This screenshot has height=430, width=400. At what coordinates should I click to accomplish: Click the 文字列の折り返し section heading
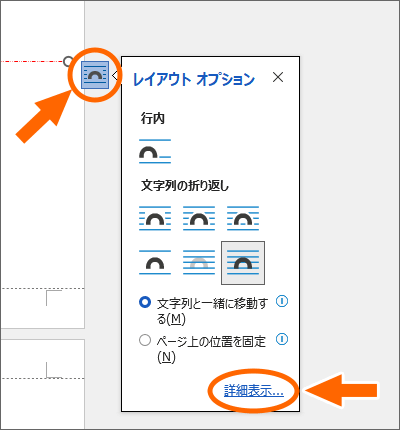[185, 185]
